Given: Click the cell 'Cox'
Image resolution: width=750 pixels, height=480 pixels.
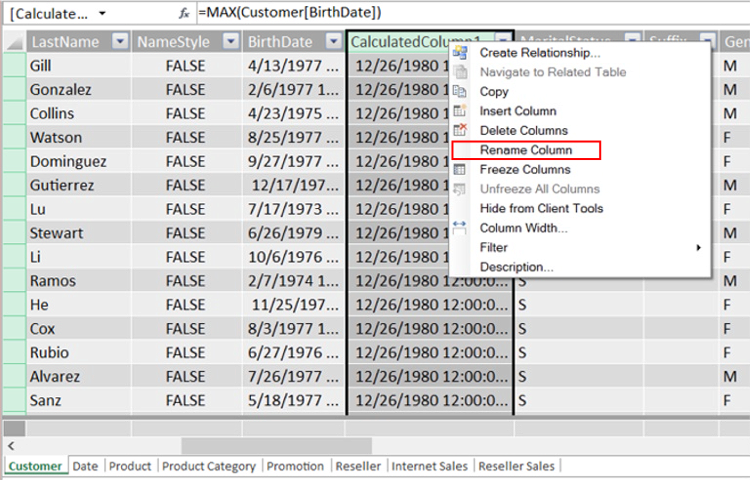Looking at the screenshot, I should point(78,328).
